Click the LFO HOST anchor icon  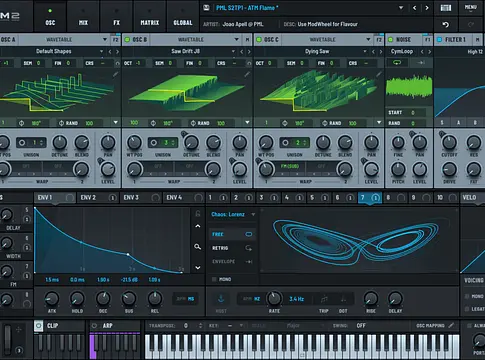click(x=221, y=299)
